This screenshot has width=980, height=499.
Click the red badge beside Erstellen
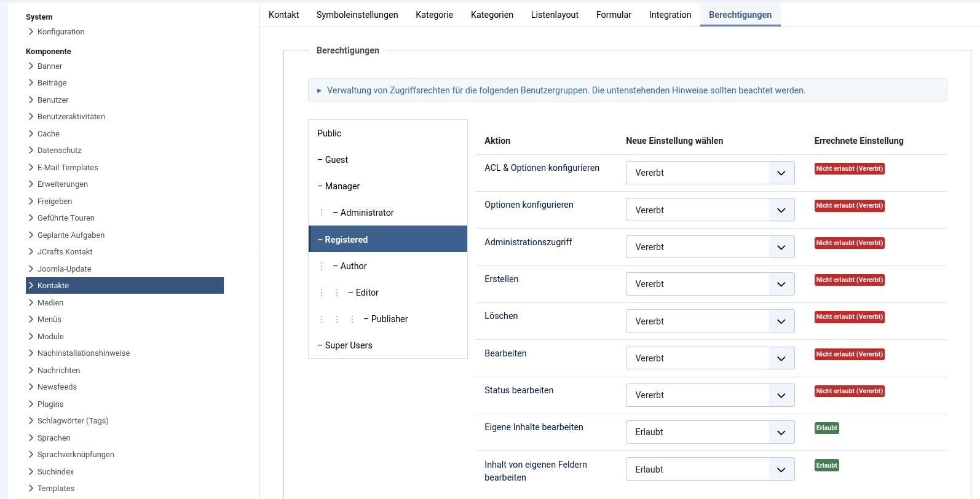(849, 280)
